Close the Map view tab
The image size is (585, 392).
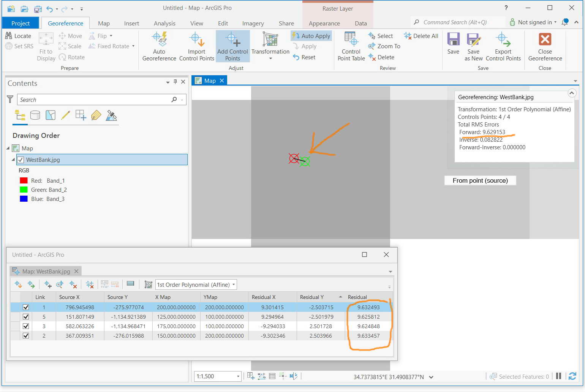click(x=222, y=81)
